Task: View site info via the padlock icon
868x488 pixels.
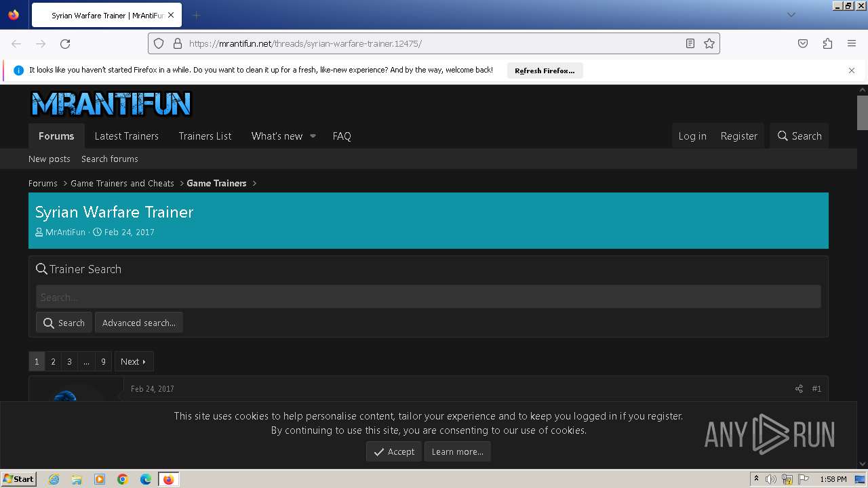Action: [178, 43]
